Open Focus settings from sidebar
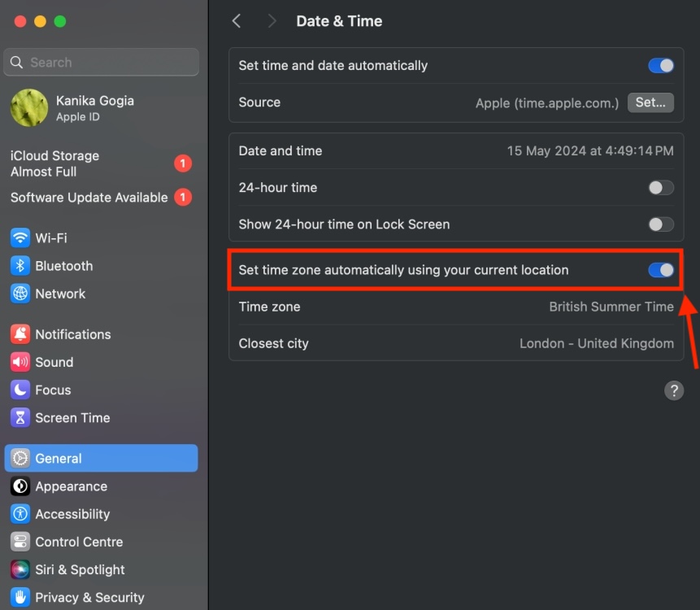Viewport: 700px width, 610px height. tap(18, 390)
